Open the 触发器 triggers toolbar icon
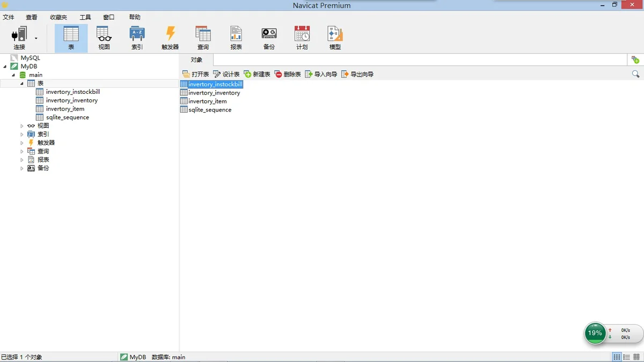 [170, 38]
